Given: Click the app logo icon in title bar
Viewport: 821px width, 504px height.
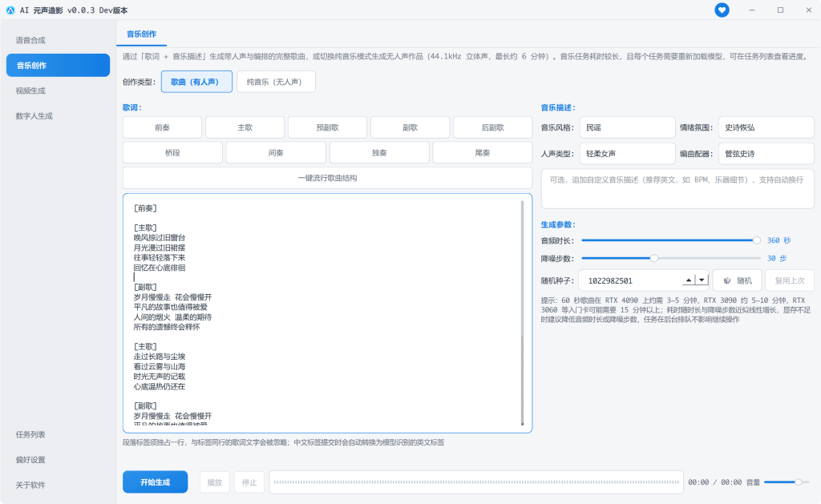Looking at the screenshot, I should [10, 10].
